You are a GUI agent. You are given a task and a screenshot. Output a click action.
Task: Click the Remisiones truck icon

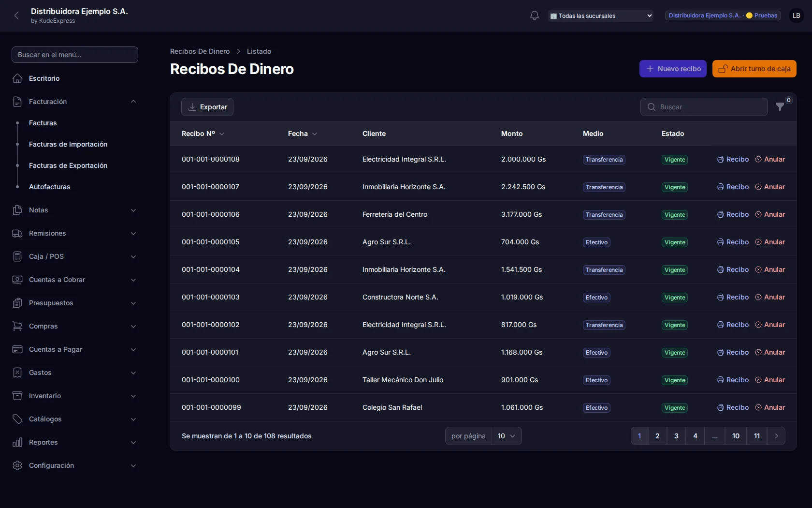pos(17,233)
